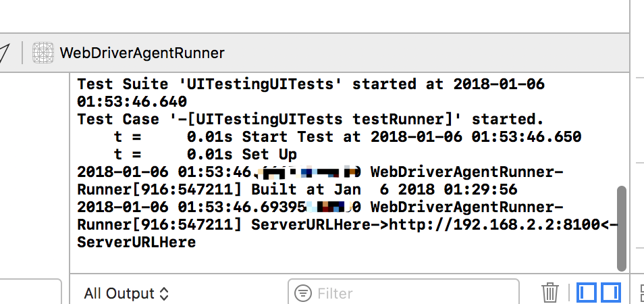The width and height of the screenshot is (644, 304).
Task: Click into the console Filter text field
Action: (x=405, y=293)
